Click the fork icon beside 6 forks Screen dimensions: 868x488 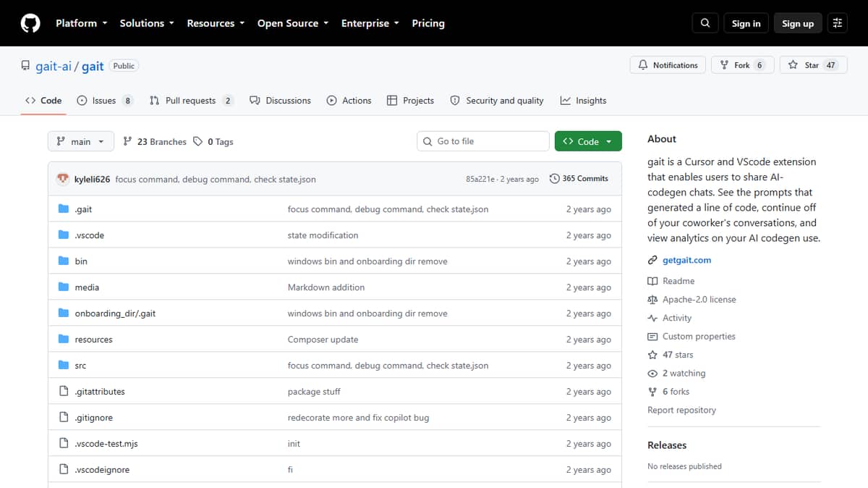pos(652,392)
